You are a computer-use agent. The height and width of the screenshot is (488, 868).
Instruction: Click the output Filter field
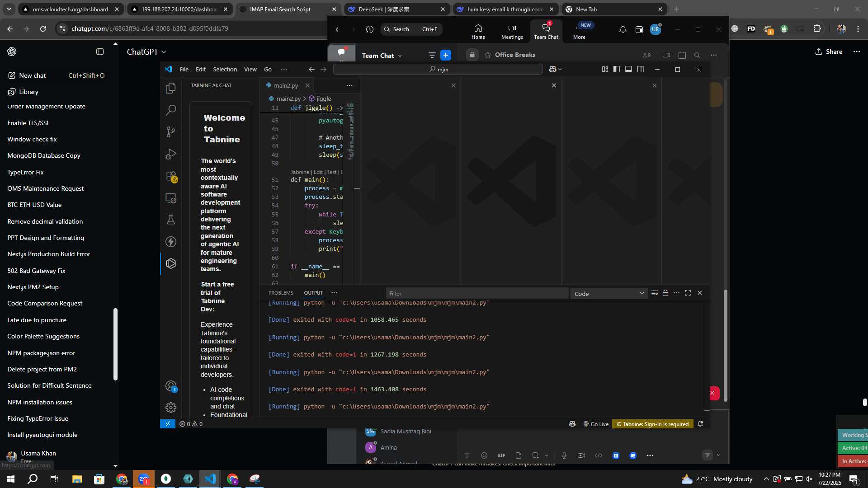click(477, 293)
